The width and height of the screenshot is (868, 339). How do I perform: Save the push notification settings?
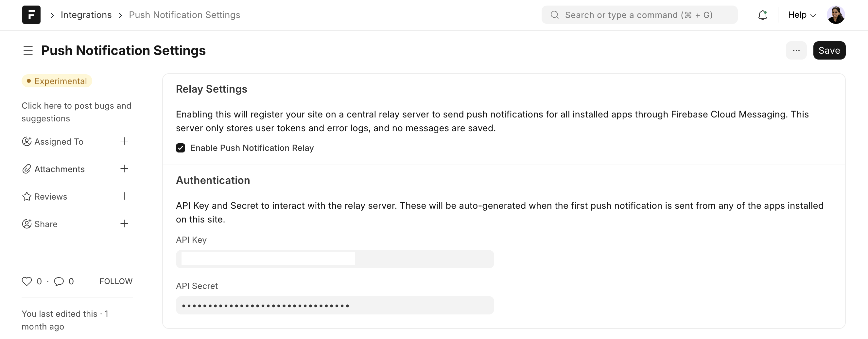(829, 50)
